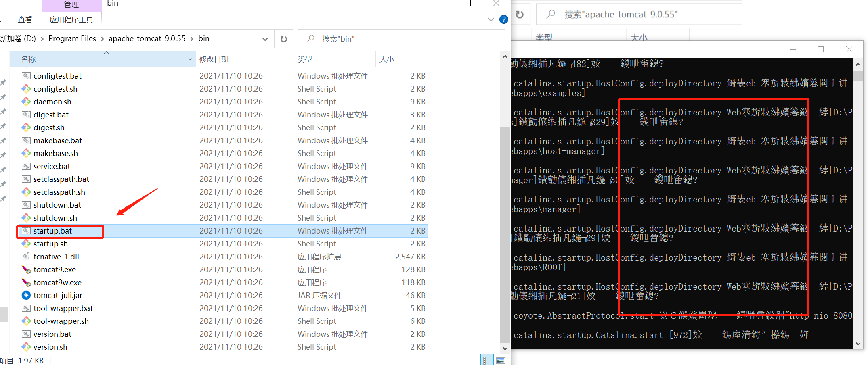Screen dimensions: 868x365
Task: Click the tomcat9.exe application icon
Action: pos(26,269)
